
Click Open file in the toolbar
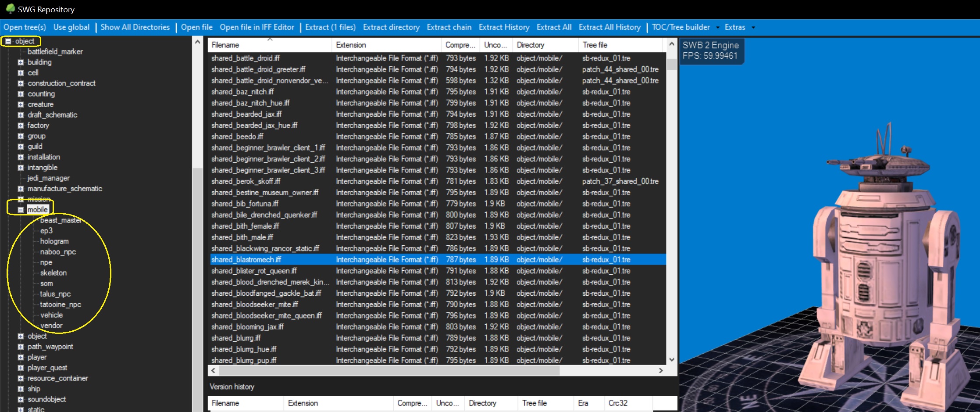pos(197,27)
